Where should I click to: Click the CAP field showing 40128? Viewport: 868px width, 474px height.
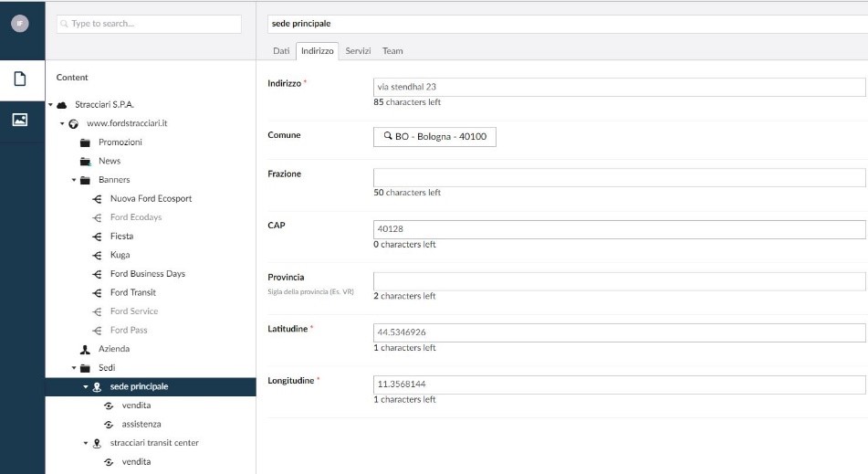(x=620, y=229)
